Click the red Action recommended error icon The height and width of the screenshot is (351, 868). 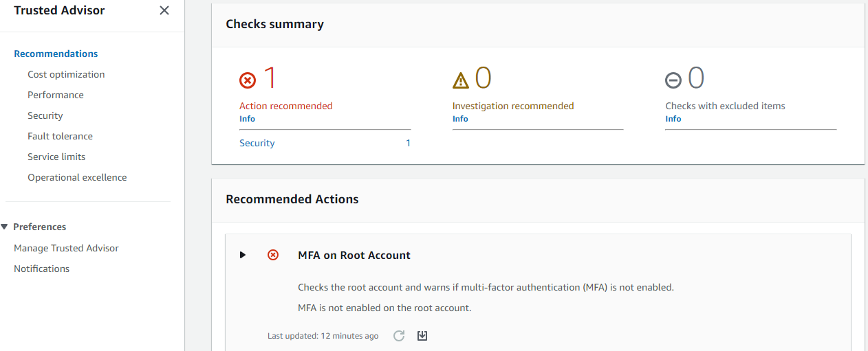point(248,80)
